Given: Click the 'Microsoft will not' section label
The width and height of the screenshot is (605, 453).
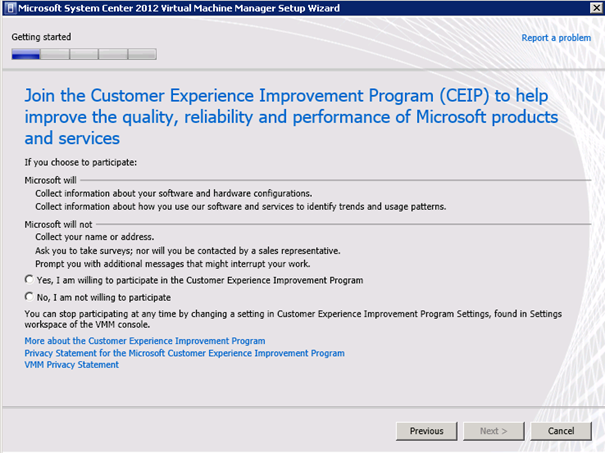Looking at the screenshot, I should [58, 225].
